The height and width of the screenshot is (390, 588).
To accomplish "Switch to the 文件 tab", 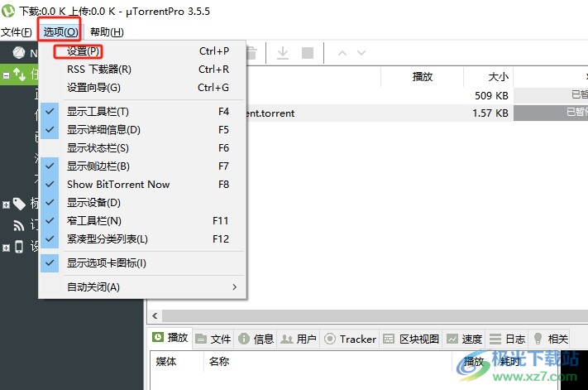I will tap(213, 339).
